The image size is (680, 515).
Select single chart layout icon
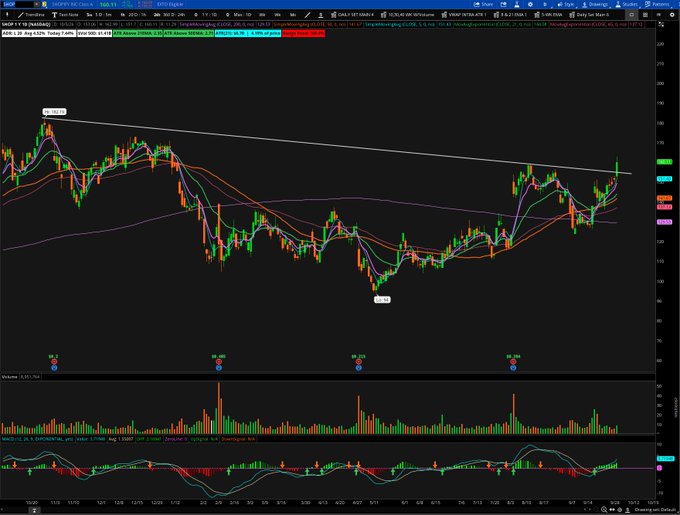pos(631,15)
